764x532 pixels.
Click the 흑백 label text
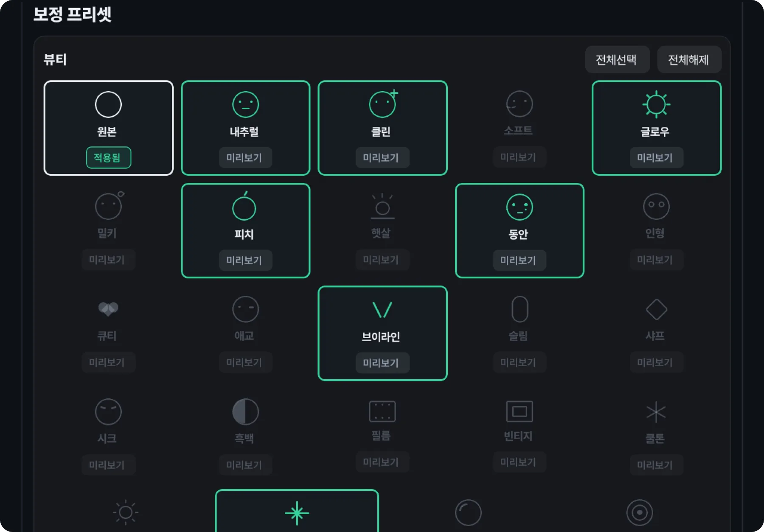(x=244, y=438)
